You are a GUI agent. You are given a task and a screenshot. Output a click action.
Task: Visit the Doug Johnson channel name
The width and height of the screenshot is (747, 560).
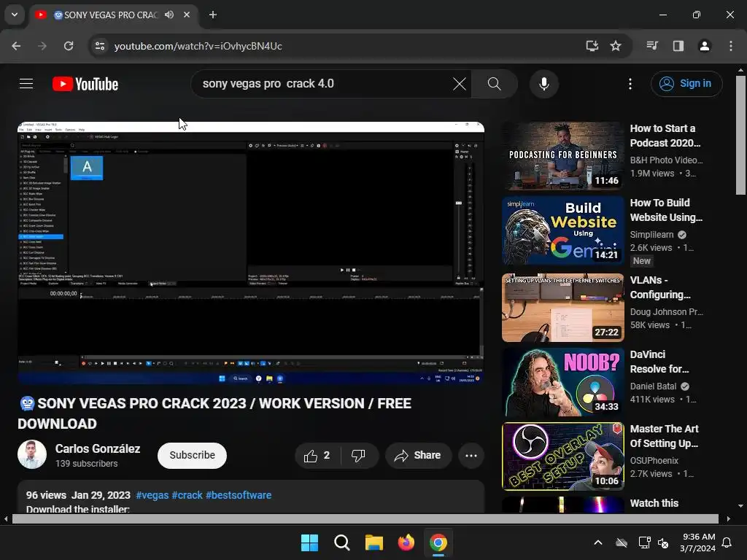(667, 311)
